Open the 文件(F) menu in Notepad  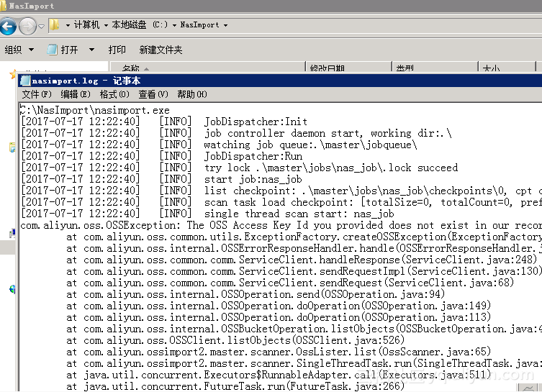pyautogui.click(x=37, y=94)
